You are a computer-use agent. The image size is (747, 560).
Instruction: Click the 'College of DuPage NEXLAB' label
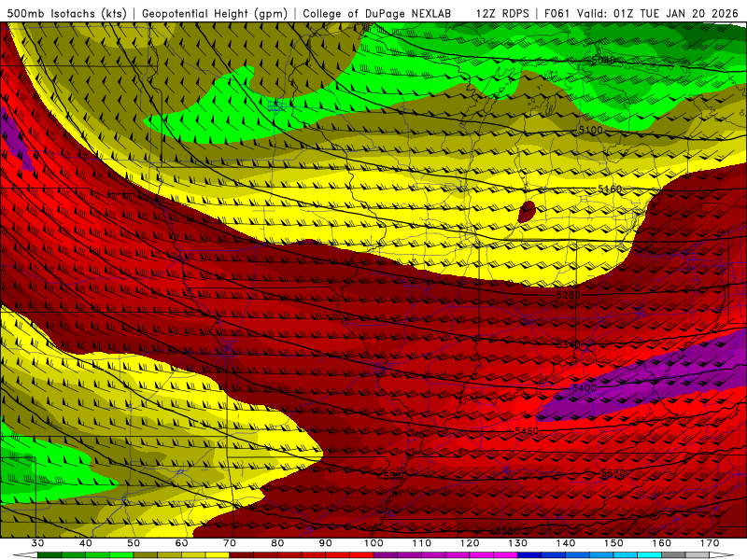point(377,13)
